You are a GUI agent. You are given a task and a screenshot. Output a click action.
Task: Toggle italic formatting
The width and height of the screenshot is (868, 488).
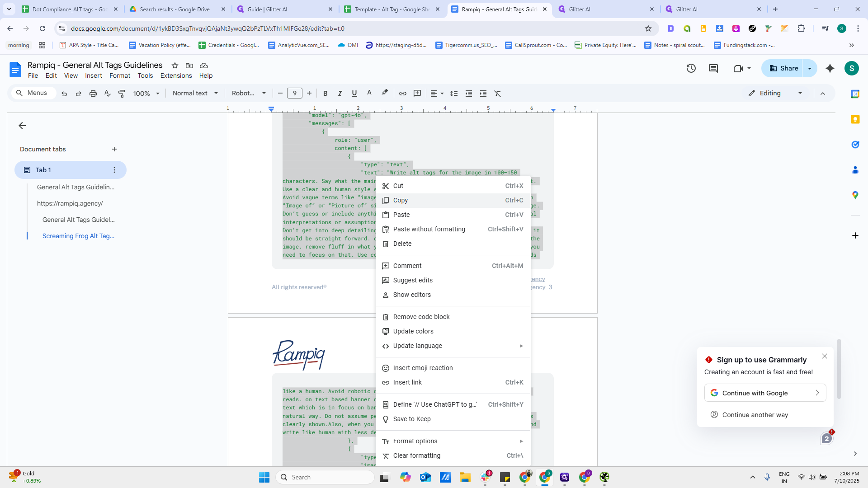[x=340, y=94]
